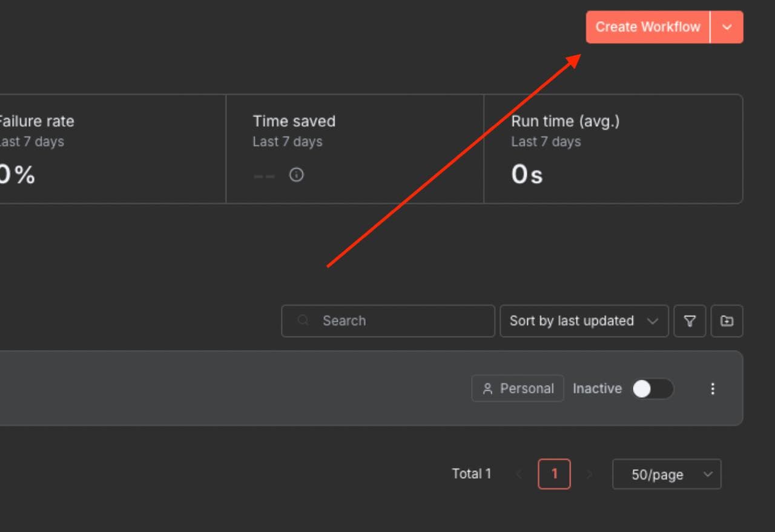
Task: Open the Sort by last updated dropdown
Action: (584, 321)
